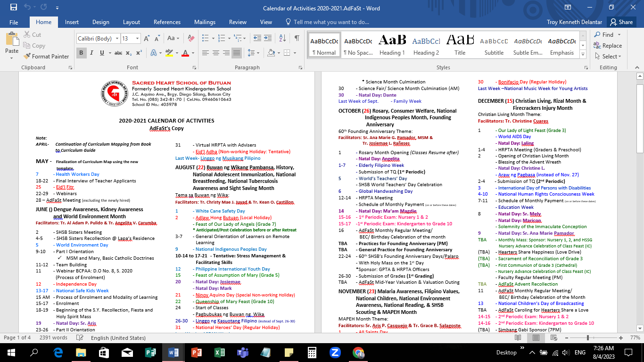Viewport: 644px width, 362px height.
Task: Click the Paste button
Action: point(12,44)
